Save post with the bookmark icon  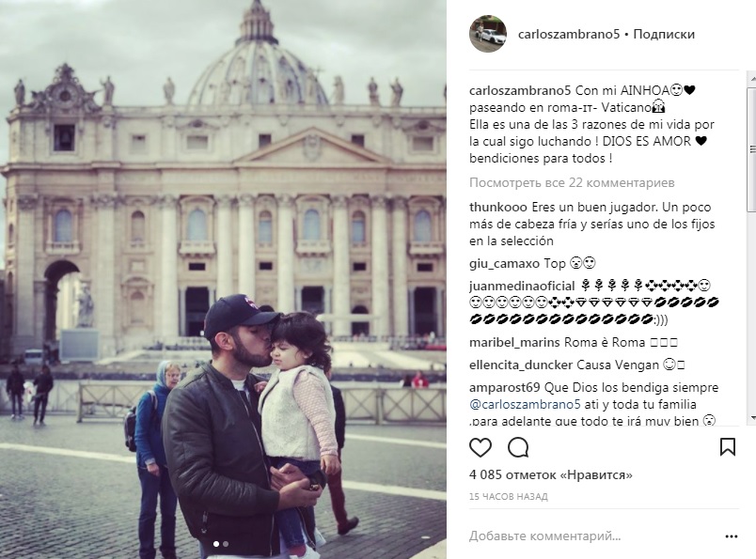point(728,446)
